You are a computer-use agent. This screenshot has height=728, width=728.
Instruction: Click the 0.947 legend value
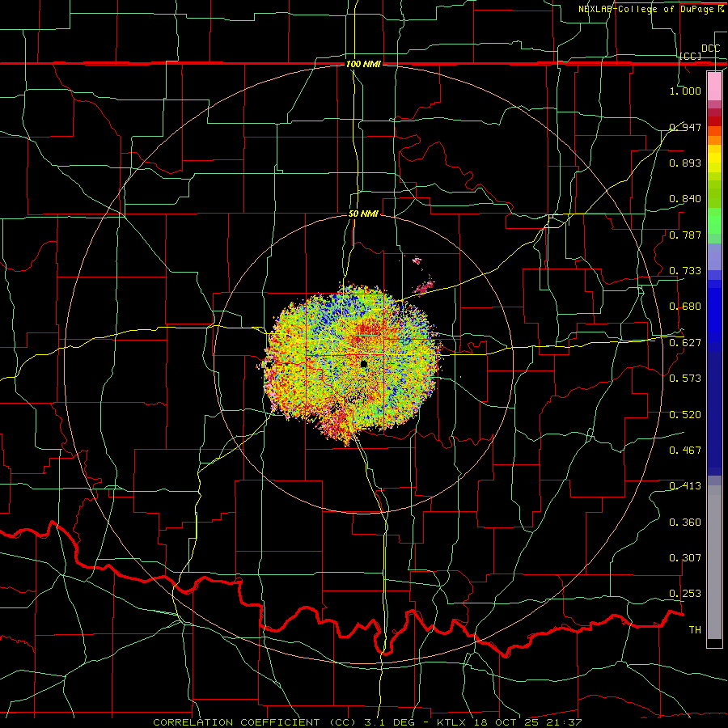tap(685, 127)
